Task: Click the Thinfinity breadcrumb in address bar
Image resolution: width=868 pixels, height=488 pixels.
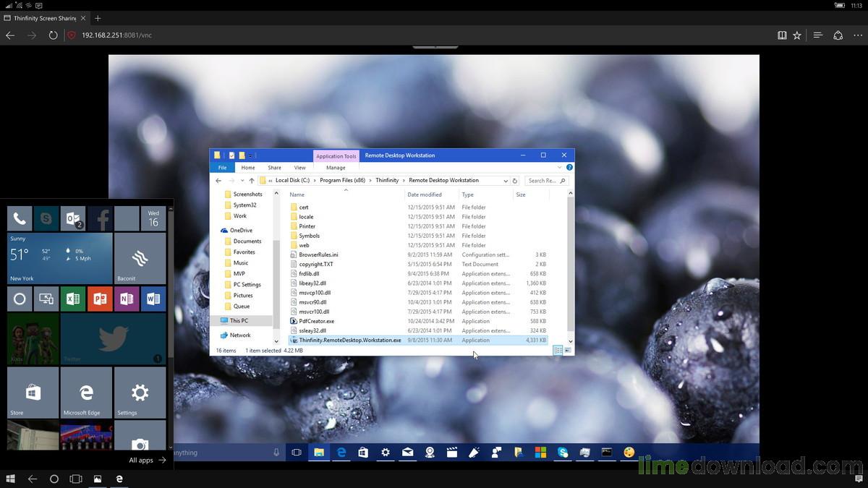Action: 387,181
